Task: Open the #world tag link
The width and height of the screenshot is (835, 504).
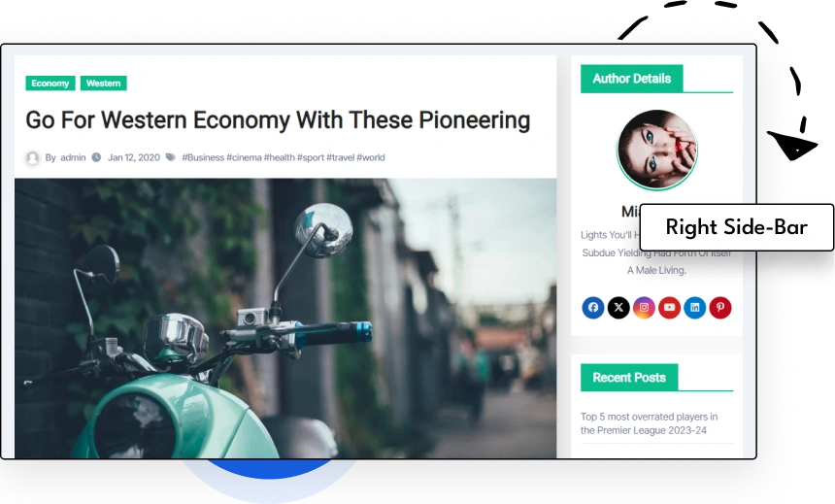Action: (x=371, y=157)
